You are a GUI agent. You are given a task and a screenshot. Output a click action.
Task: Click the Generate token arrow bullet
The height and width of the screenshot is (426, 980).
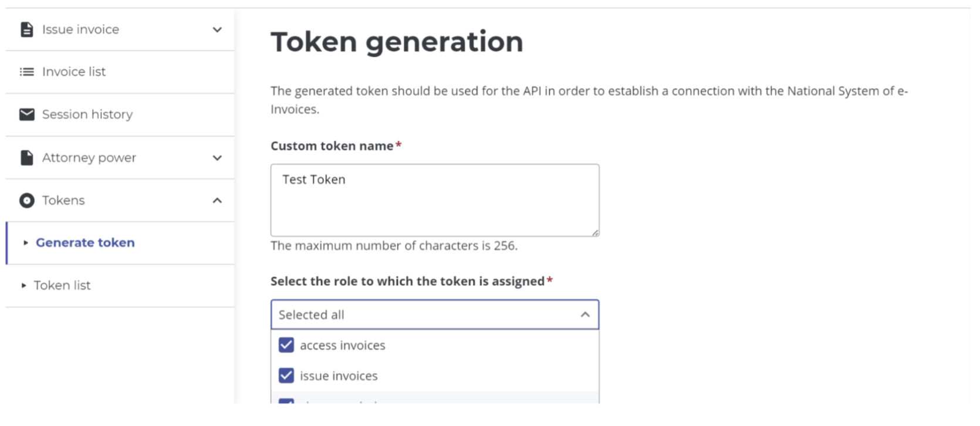tap(25, 242)
